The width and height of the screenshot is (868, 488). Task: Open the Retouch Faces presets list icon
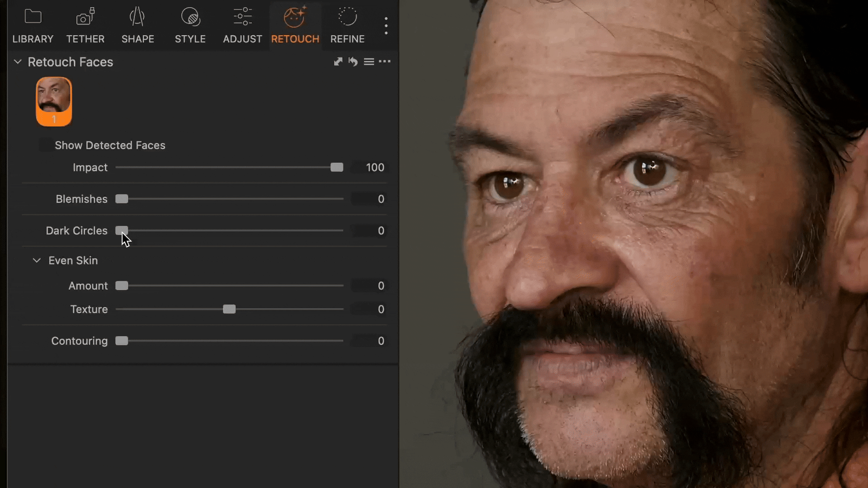[x=369, y=61]
